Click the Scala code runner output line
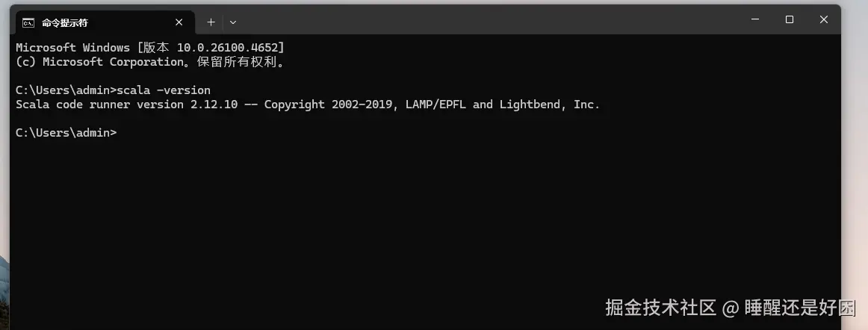Screen dimensions: 868x330 308,104
